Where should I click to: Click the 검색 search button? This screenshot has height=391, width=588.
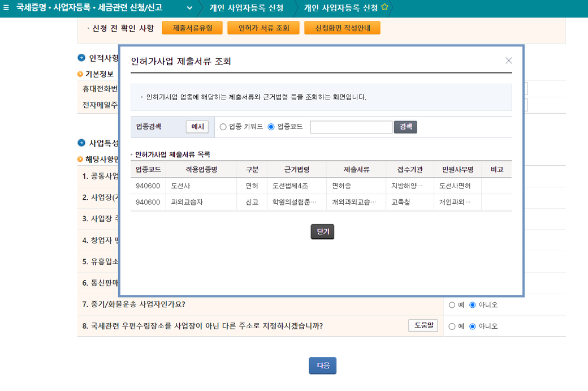(405, 127)
